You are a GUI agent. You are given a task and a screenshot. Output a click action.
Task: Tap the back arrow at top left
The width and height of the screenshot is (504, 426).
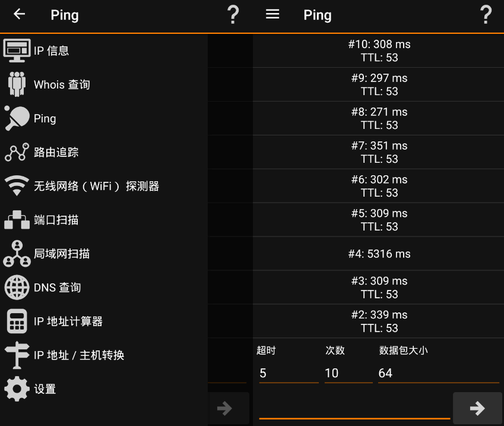coord(18,14)
